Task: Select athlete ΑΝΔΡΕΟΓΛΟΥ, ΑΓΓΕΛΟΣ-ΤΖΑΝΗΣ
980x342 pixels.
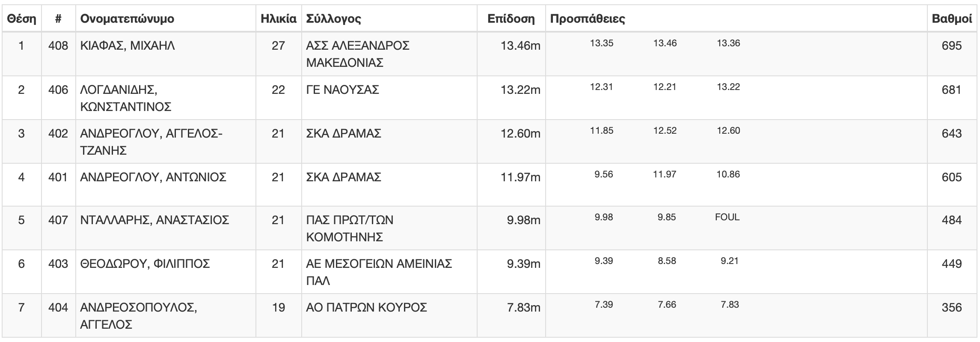Action: click(x=151, y=142)
